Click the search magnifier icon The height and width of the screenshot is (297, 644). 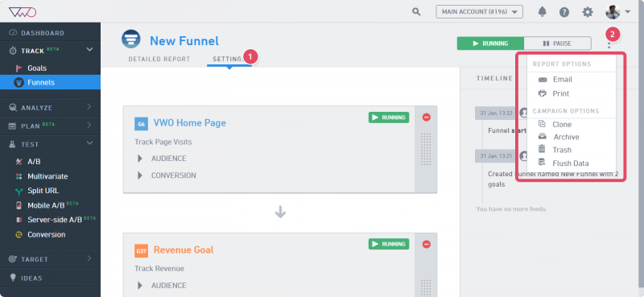416,12
